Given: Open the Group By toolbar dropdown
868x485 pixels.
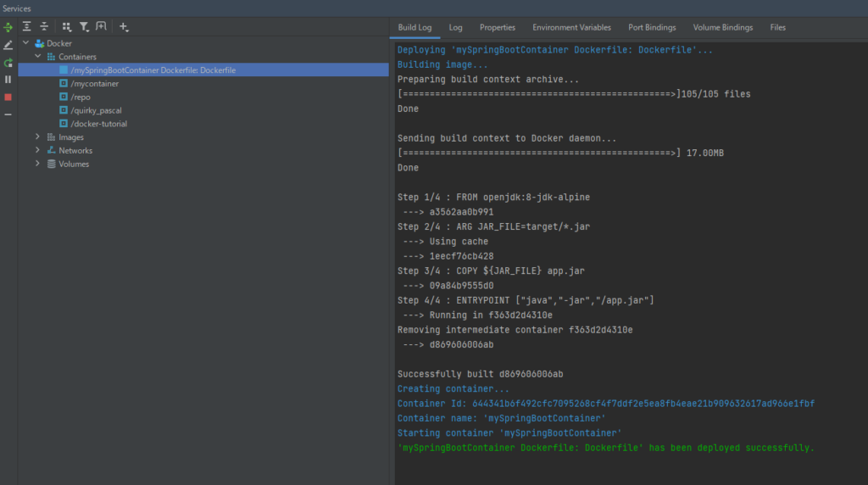Looking at the screenshot, I should [67, 27].
